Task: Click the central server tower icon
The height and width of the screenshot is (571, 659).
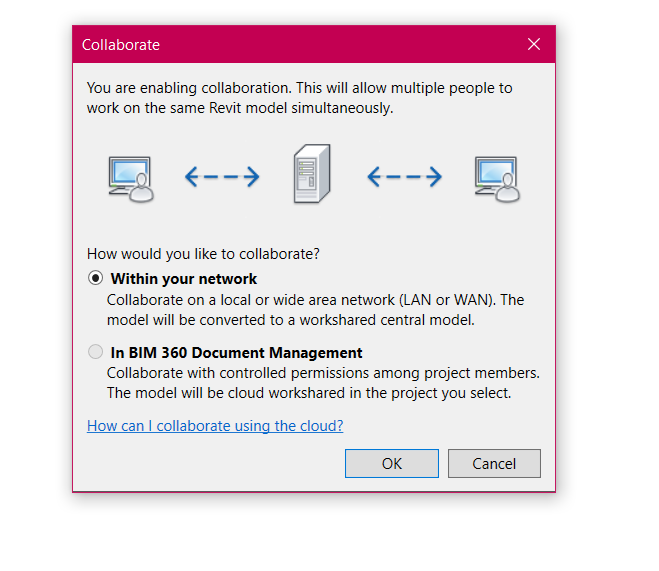Action: tap(312, 174)
